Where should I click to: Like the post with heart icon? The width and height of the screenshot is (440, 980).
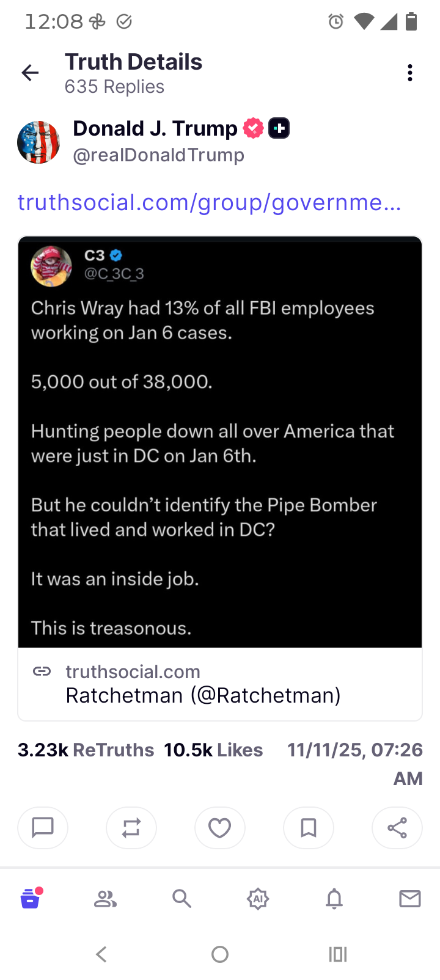220,828
